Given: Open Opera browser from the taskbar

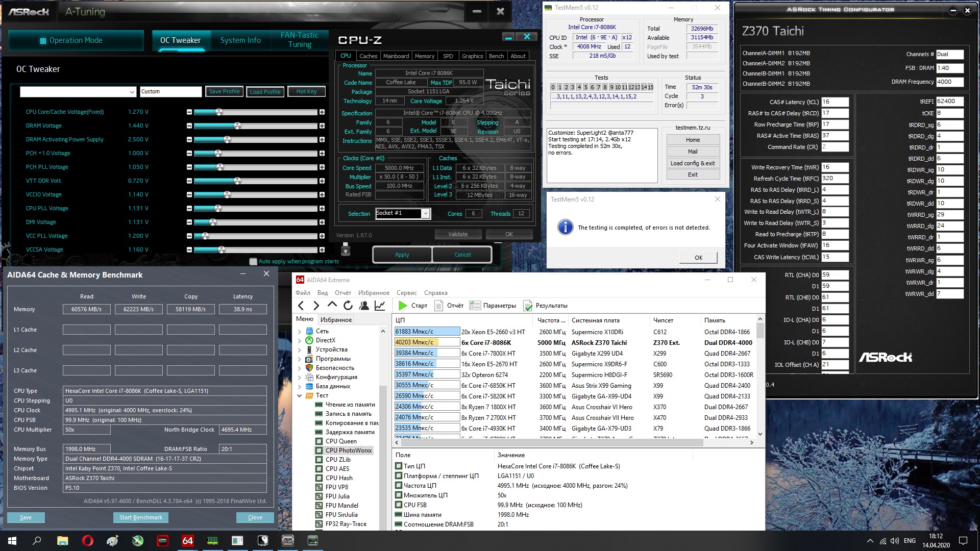Looking at the screenshot, I should [87, 541].
